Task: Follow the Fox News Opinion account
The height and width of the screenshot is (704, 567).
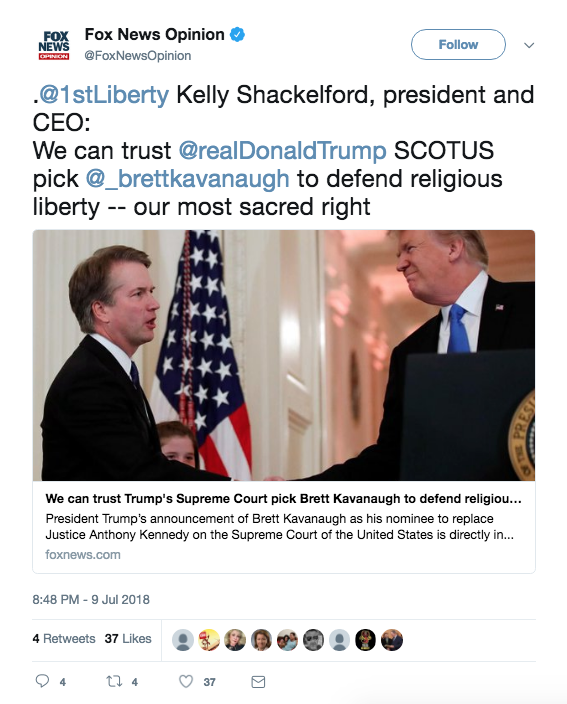Action: pos(458,44)
